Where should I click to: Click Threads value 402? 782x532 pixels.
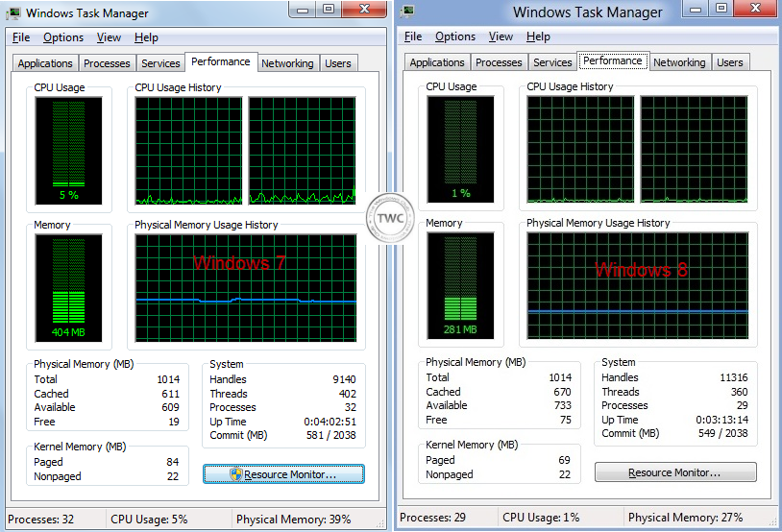347,394
